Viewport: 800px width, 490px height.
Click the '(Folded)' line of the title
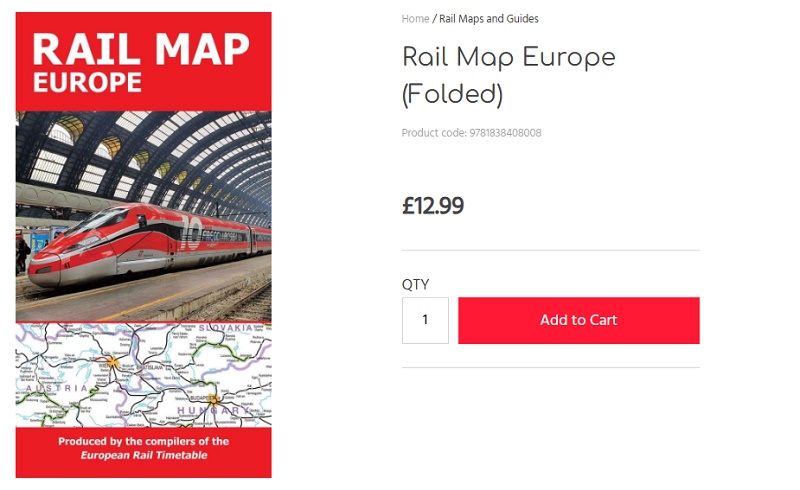pos(451,94)
